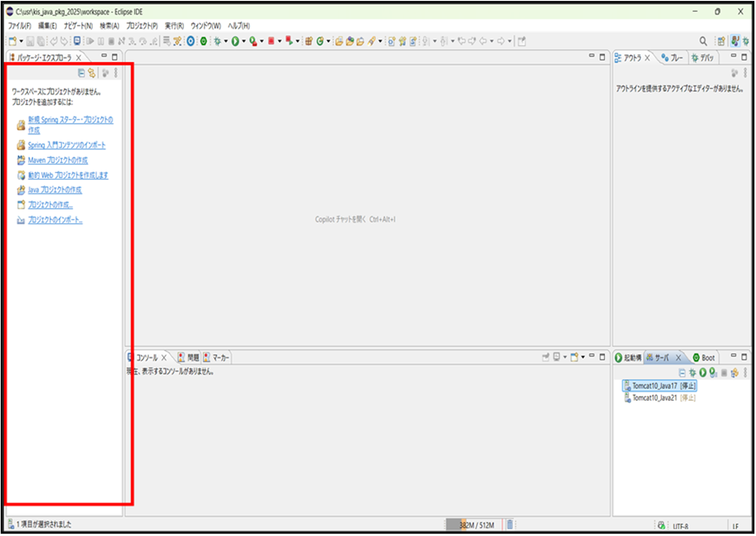This screenshot has width=756, height=536.
Task: Click the Java プロジェクトの作成 link
Action: click(x=55, y=190)
